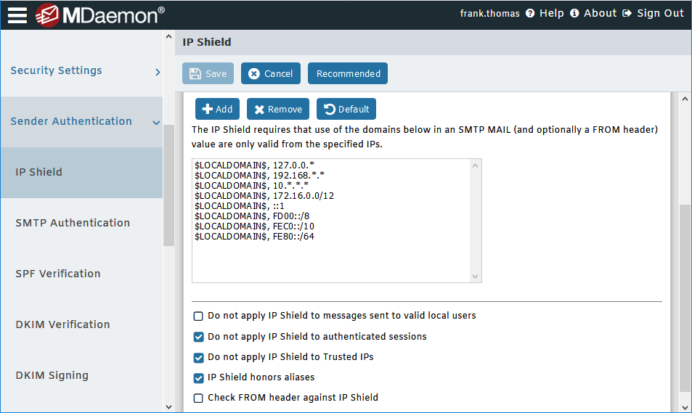Apply the Recommended settings
692x413 pixels.
[348, 74]
